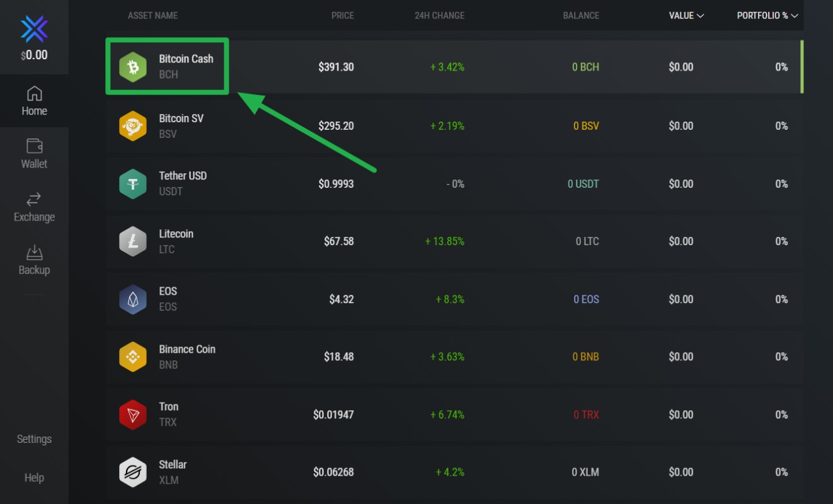This screenshot has height=504, width=833.
Task: Click the + 3.42% change value
Action: pyautogui.click(x=447, y=67)
